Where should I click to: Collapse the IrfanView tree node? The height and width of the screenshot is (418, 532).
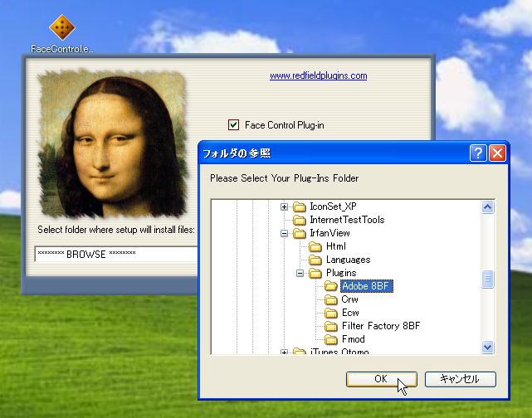(x=284, y=233)
